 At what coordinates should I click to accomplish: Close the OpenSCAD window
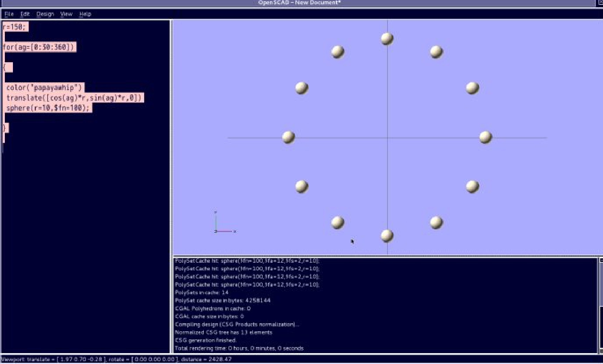(600, 3)
